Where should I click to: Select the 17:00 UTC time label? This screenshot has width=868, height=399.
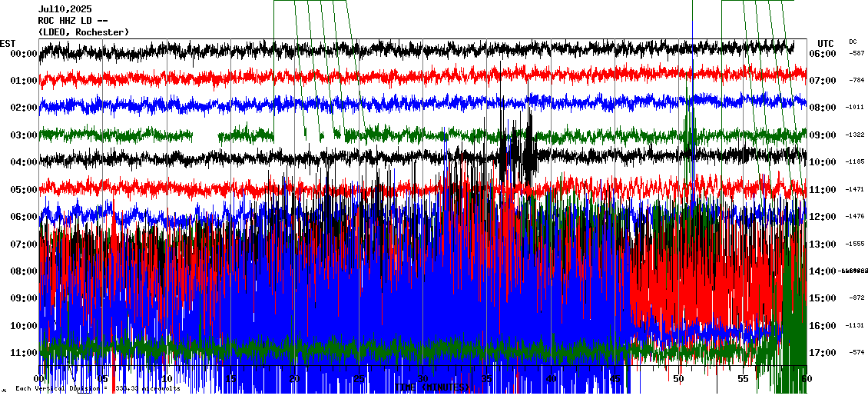point(823,353)
